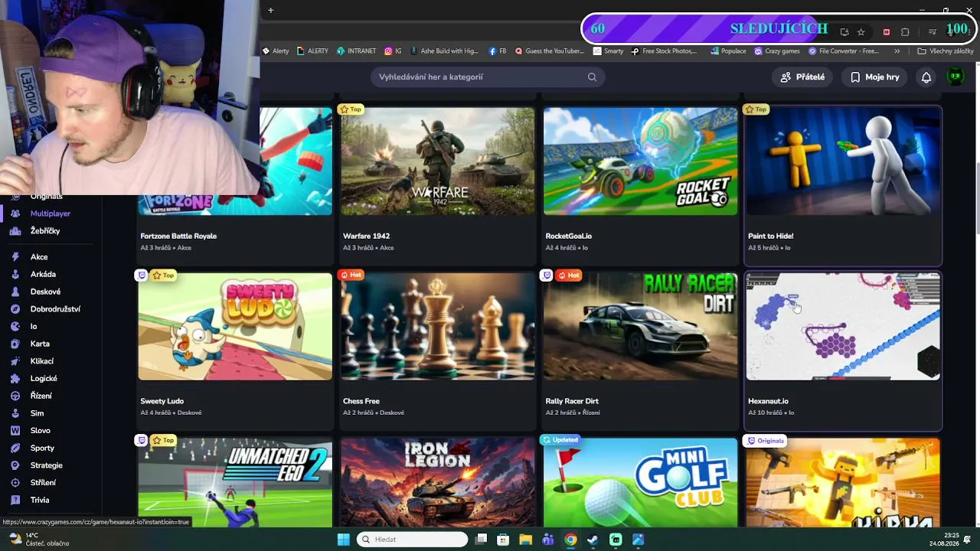This screenshot has height=551, width=980.
Task: Click the Io category Pac-Man icon
Action: tap(15, 327)
